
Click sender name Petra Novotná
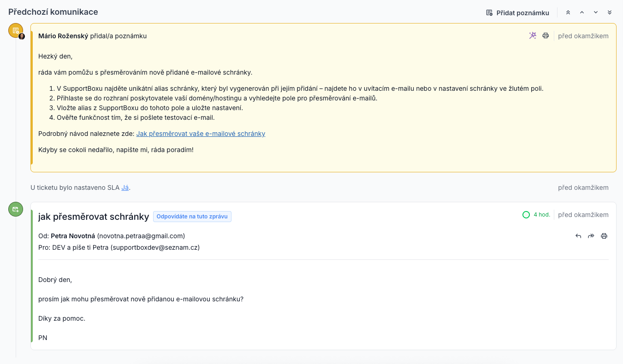click(x=73, y=236)
